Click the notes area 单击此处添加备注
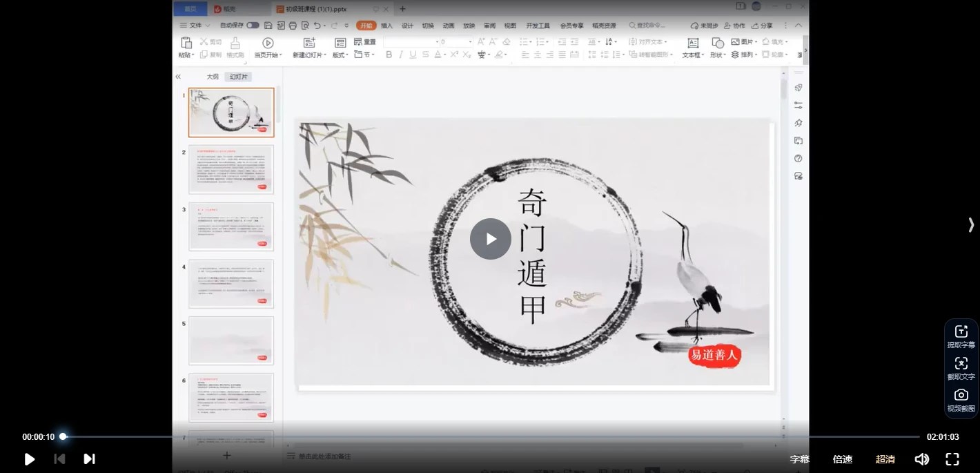This screenshot has height=473, width=980. (x=324, y=456)
